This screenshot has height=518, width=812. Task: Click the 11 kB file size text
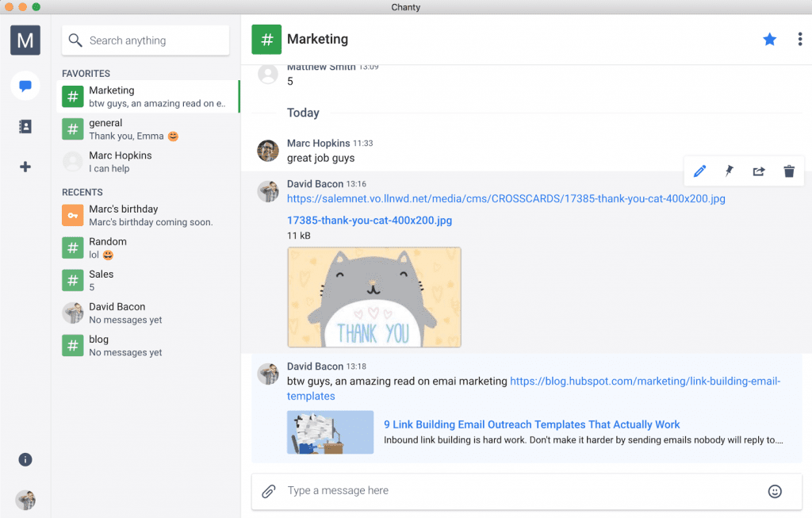[299, 236]
